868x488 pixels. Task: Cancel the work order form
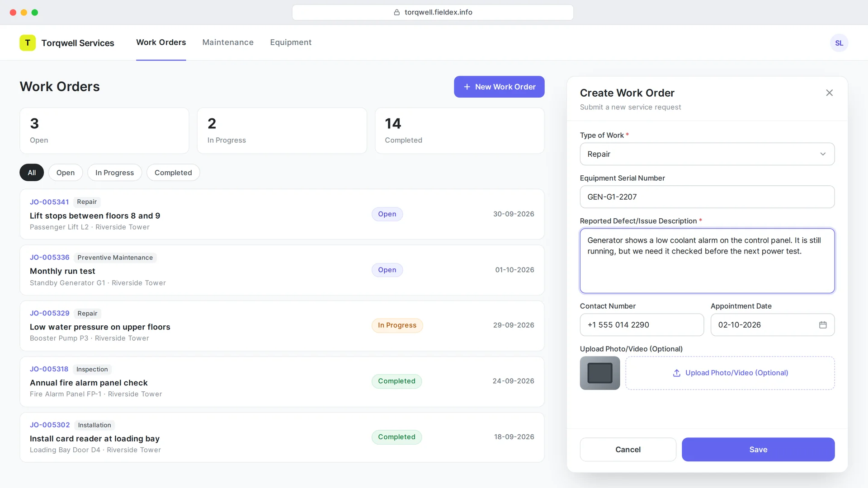[628, 450]
